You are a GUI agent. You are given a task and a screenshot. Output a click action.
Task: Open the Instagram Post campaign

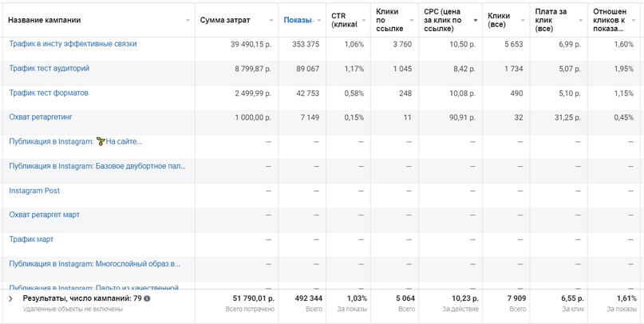34,191
